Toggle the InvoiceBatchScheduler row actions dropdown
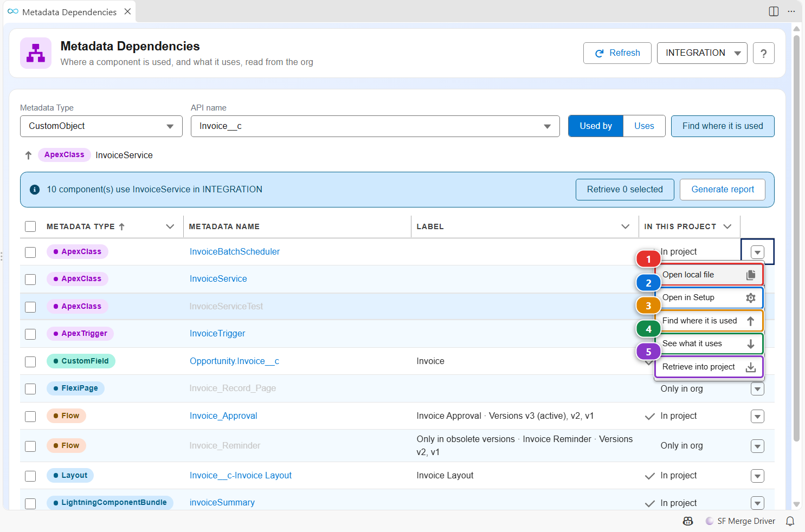This screenshot has width=805, height=532. [757, 252]
